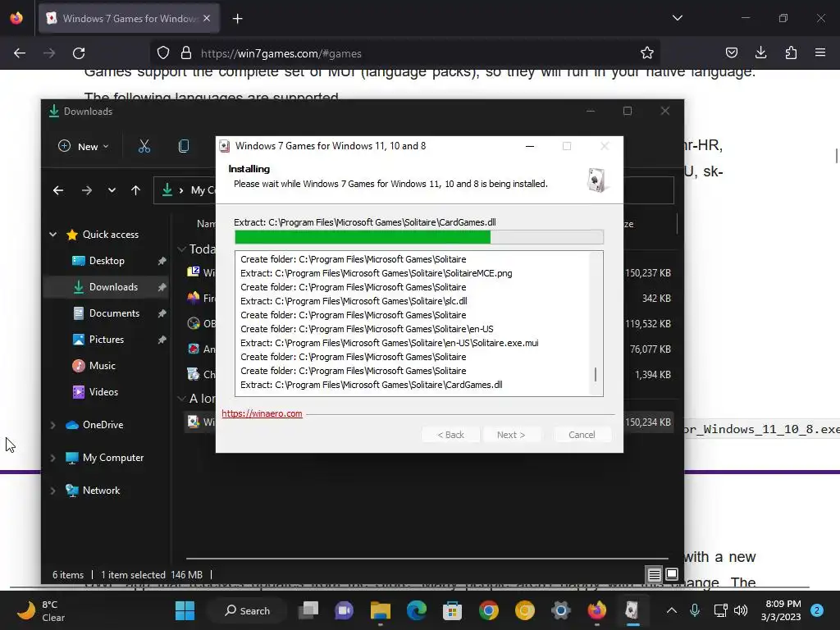Navigate forward in File Explorer
Screen dimensions: 840x630
pos(87,190)
